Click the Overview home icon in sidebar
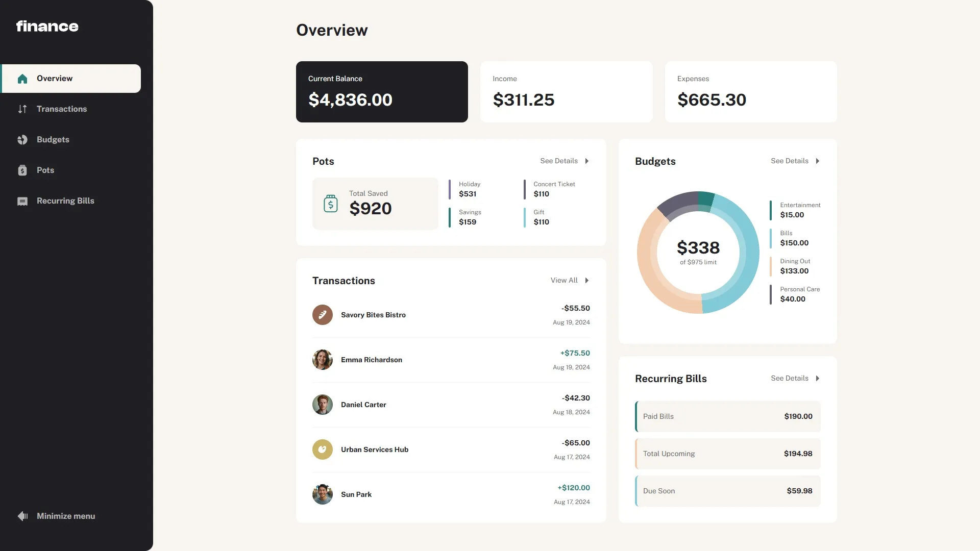This screenshot has width=980, height=551. tap(22, 79)
